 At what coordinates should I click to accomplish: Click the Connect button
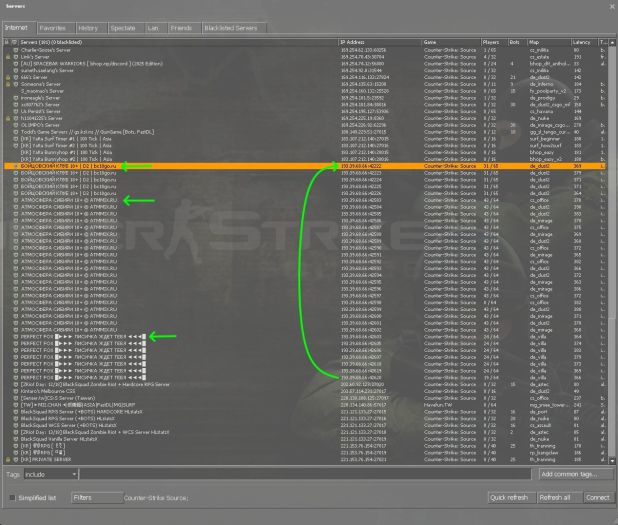[x=598, y=496]
